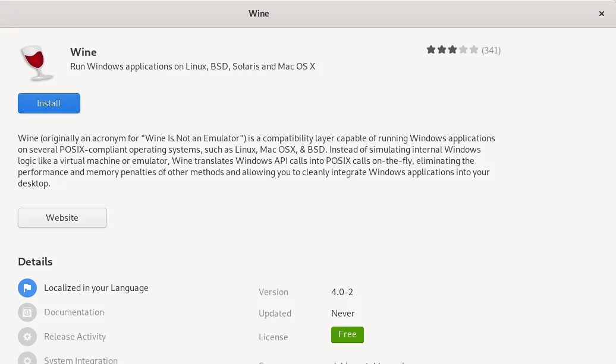Click the fourth rating star
Screen dimensions: 616x364
(463, 50)
